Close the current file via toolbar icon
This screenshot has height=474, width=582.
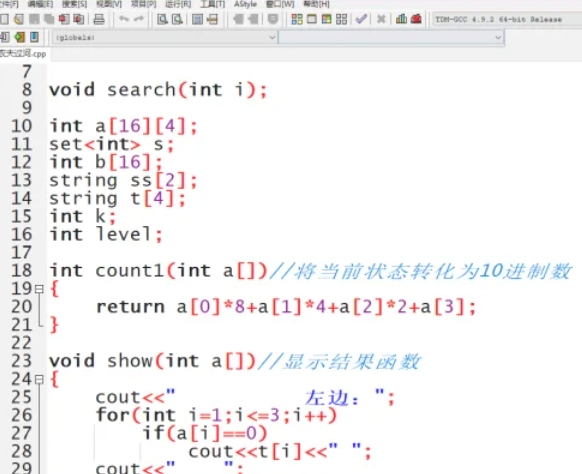tap(64, 19)
